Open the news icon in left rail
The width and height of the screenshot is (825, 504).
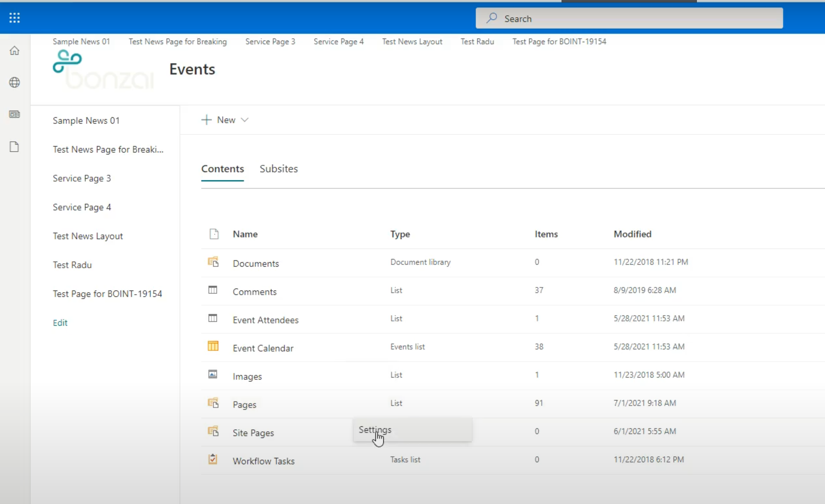[14, 114]
